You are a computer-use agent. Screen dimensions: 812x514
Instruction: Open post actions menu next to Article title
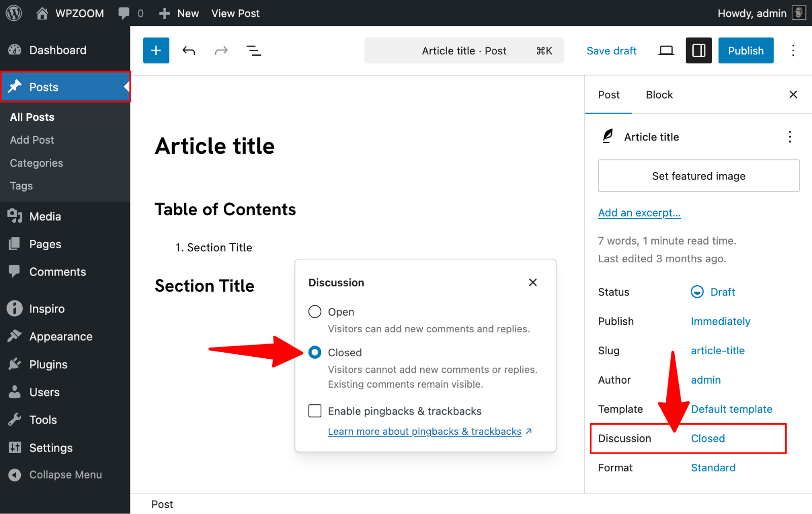790,136
